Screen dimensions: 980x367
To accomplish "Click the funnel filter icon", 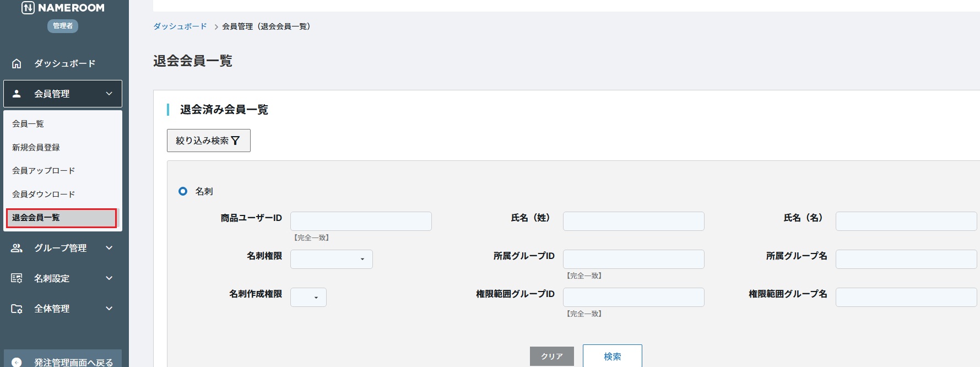I will 235,141.
